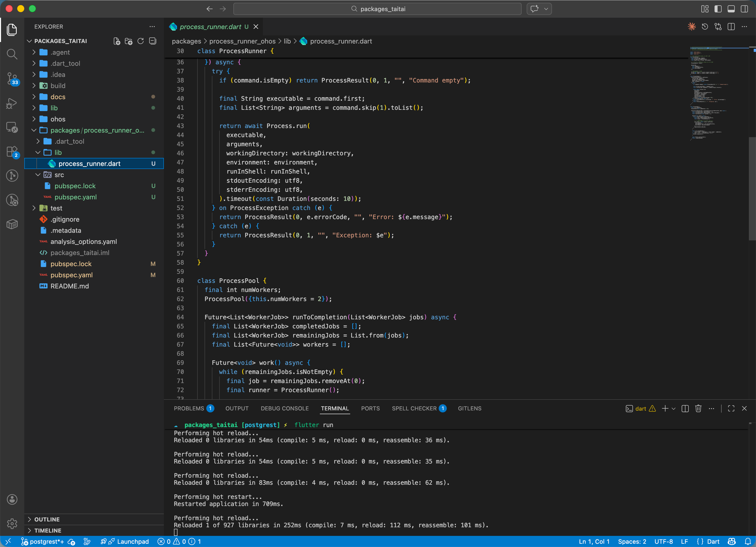The image size is (756, 547).
Task: Click the editor minimap code overview
Action: [710, 93]
